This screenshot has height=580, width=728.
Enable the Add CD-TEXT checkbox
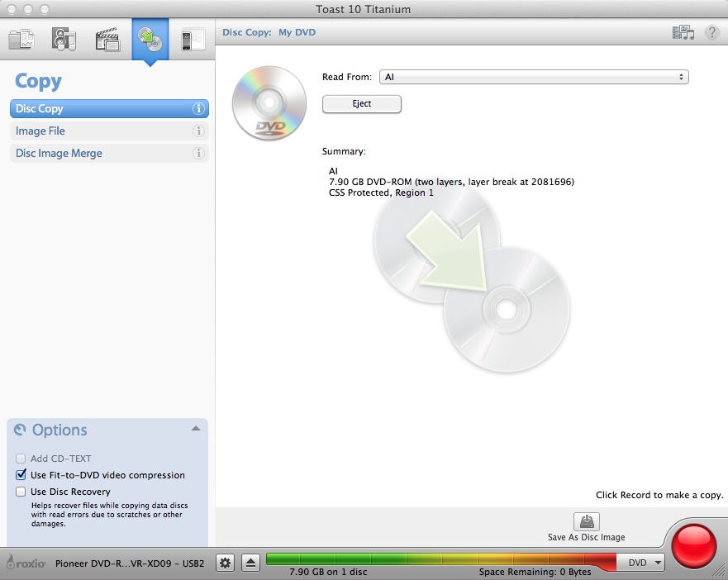[21, 459]
